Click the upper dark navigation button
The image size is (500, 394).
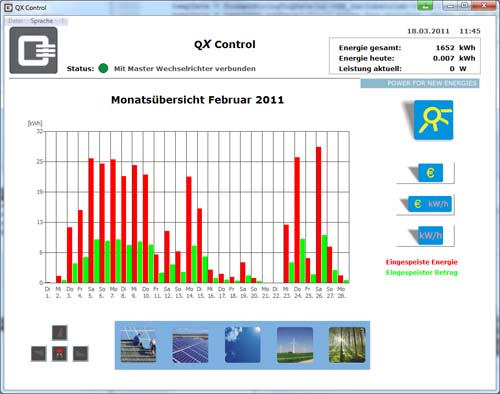point(60,333)
